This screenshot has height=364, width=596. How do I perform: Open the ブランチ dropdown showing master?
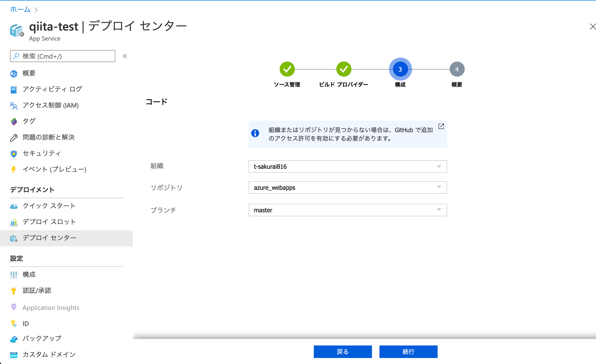coord(348,210)
